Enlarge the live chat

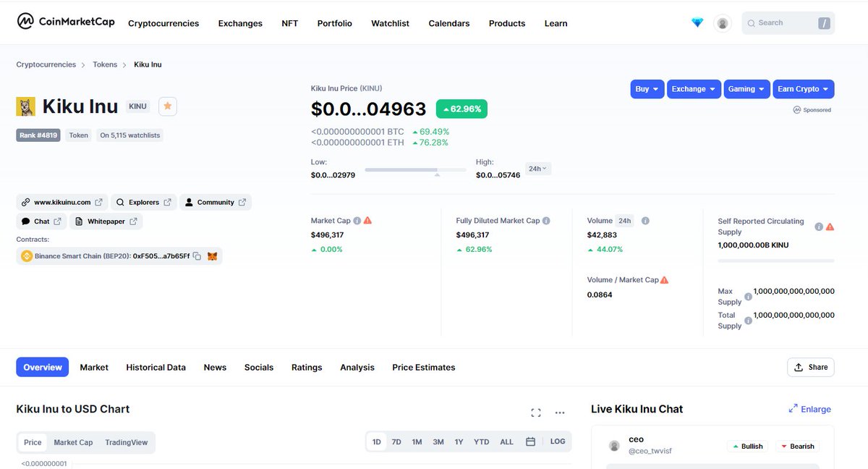tap(810, 409)
